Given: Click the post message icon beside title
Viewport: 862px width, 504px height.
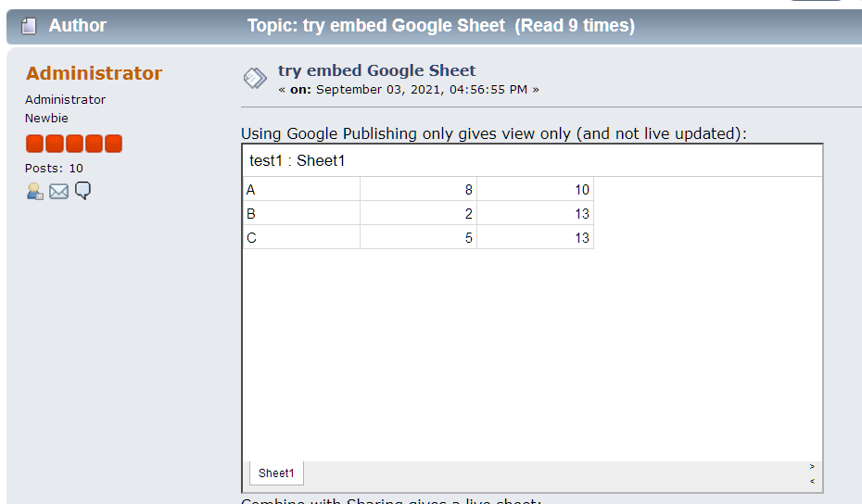Looking at the screenshot, I should pos(255,78).
